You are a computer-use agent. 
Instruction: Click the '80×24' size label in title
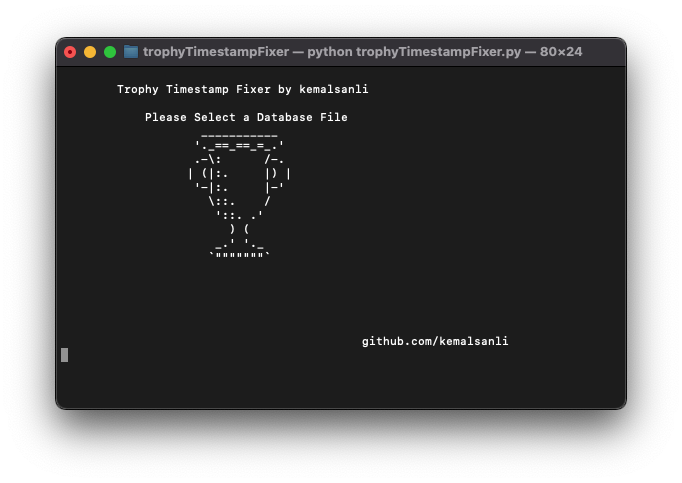pos(561,52)
